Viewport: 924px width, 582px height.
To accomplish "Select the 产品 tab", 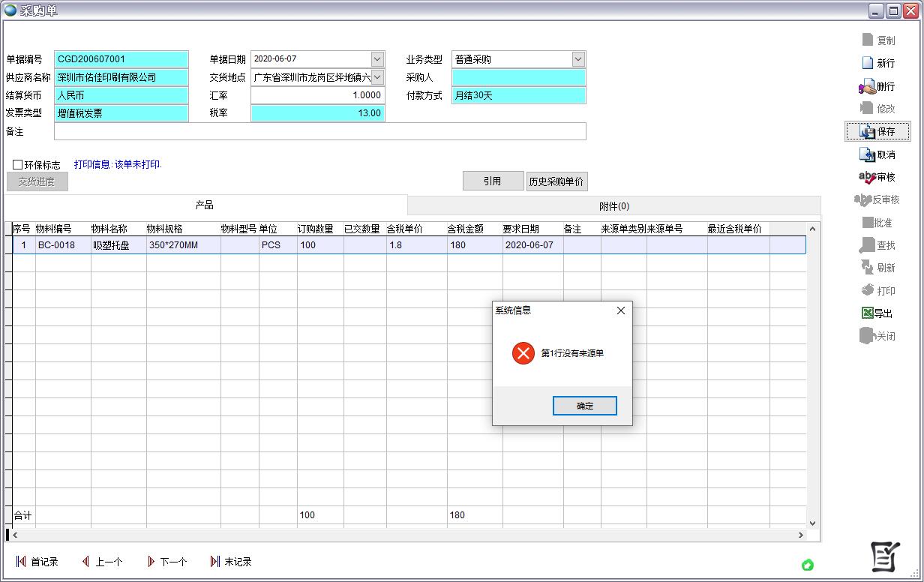I will pyautogui.click(x=204, y=205).
